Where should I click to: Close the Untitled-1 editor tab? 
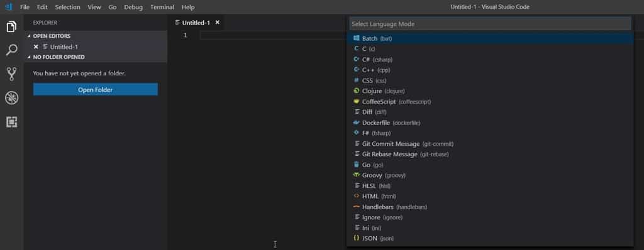pos(217,23)
